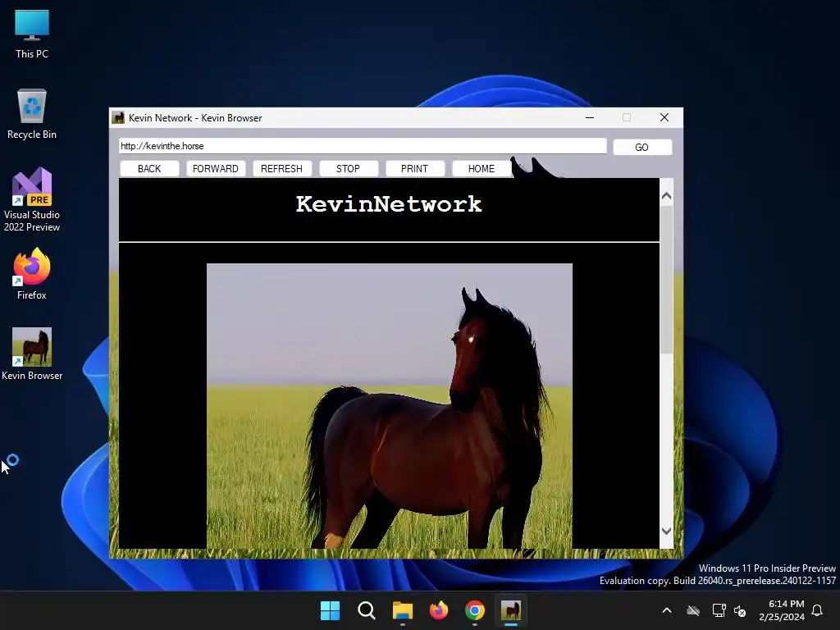Click the scroll down arrow of page
This screenshot has height=630, width=840.
[x=666, y=531]
